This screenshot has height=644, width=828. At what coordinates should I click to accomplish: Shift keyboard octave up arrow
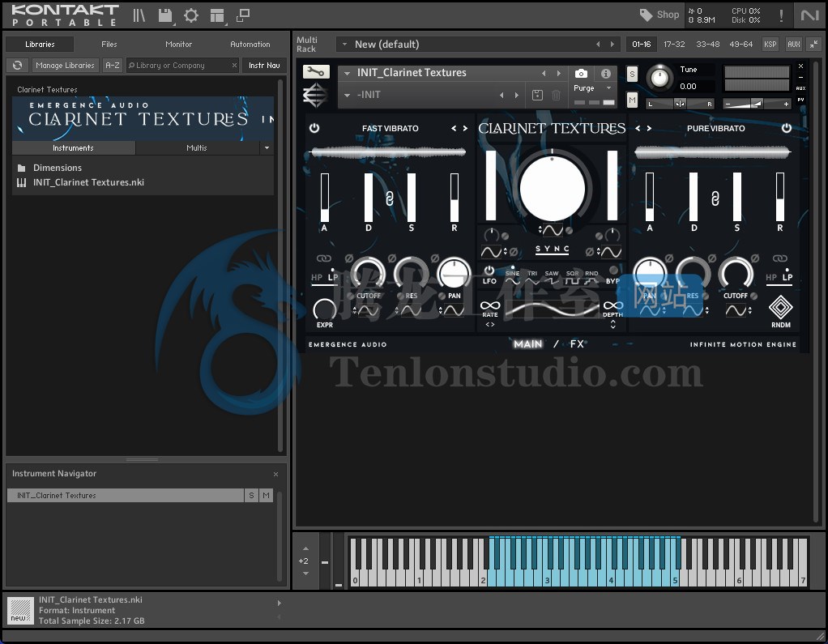click(305, 549)
